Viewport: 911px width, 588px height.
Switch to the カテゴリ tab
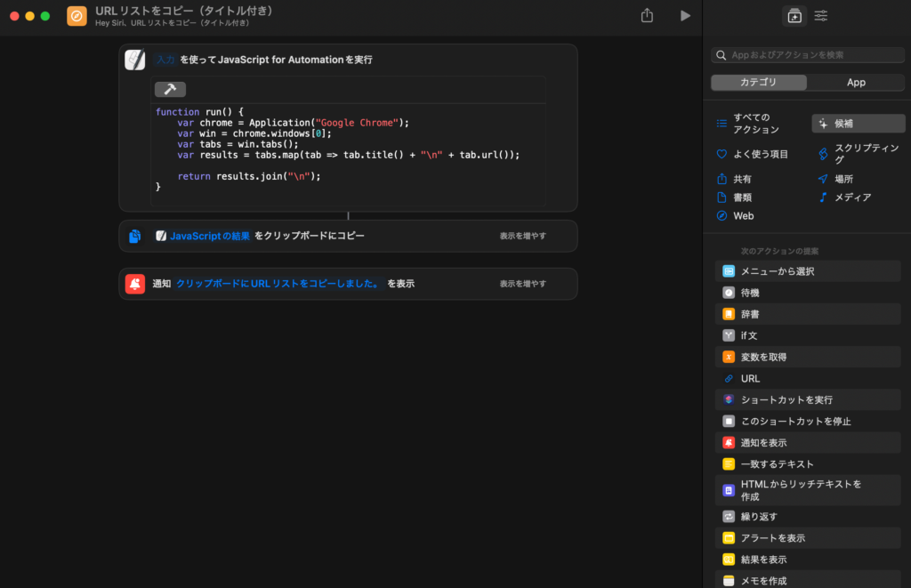click(x=759, y=83)
